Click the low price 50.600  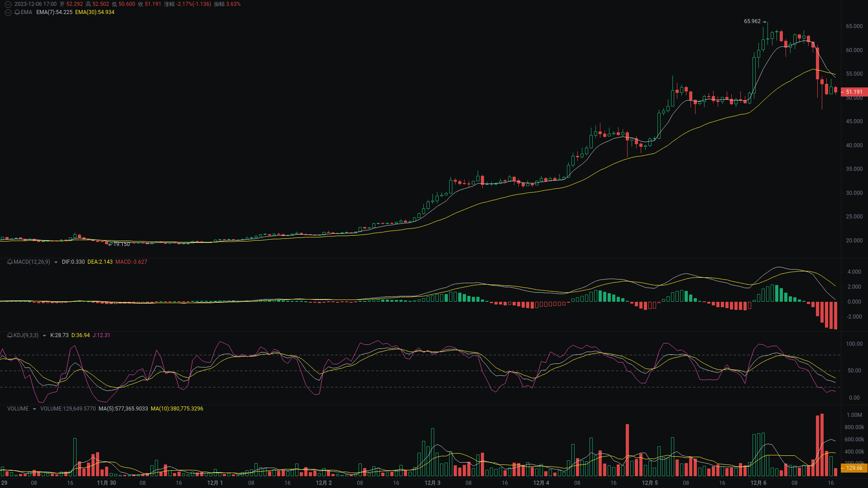127,4
